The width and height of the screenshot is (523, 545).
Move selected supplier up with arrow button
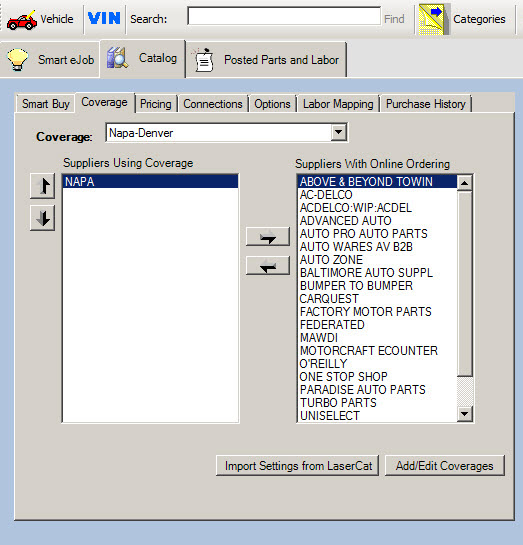pyautogui.click(x=42, y=186)
